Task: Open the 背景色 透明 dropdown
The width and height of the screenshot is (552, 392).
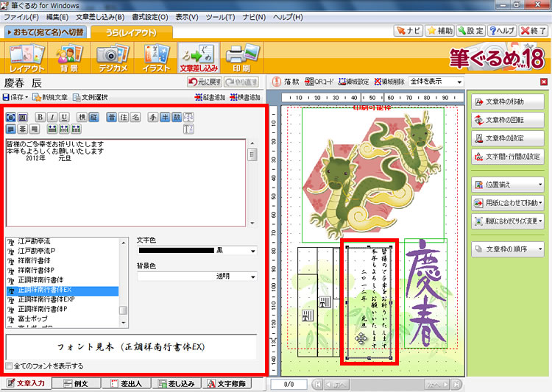Action: click(x=252, y=277)
